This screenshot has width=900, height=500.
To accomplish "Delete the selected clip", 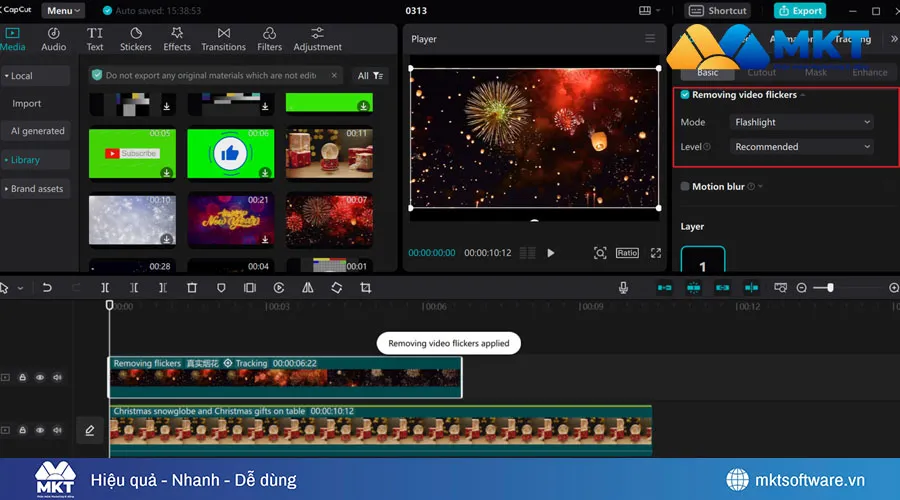I will click(192, 288).
